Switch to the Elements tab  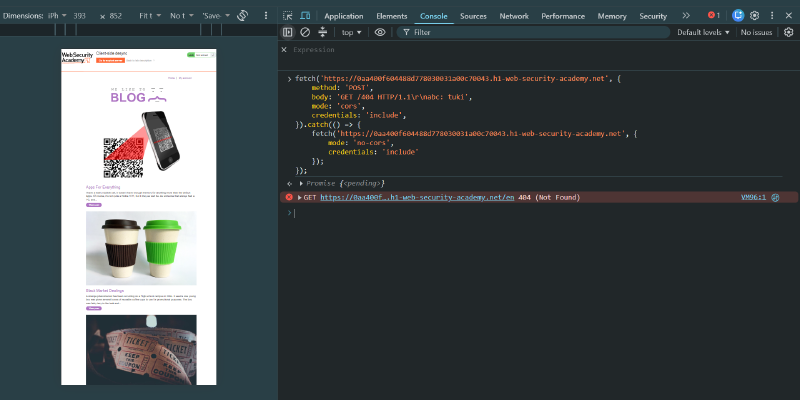(x=392, y=16)
